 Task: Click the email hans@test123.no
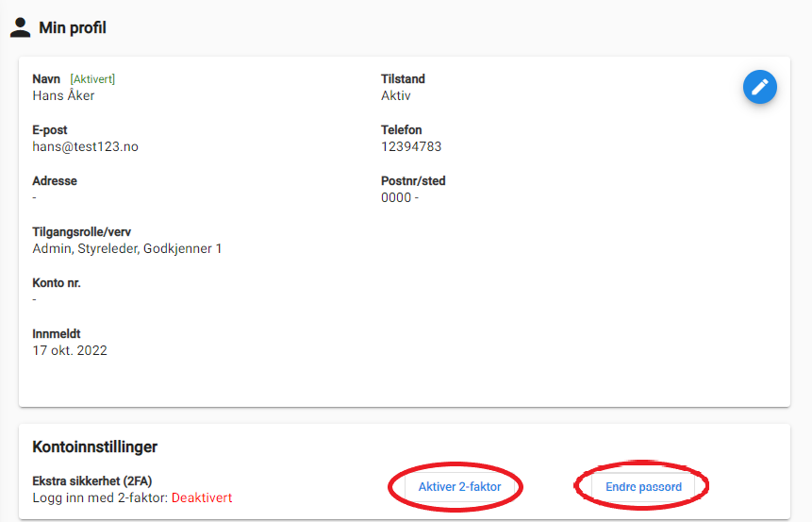pos(86,146)
